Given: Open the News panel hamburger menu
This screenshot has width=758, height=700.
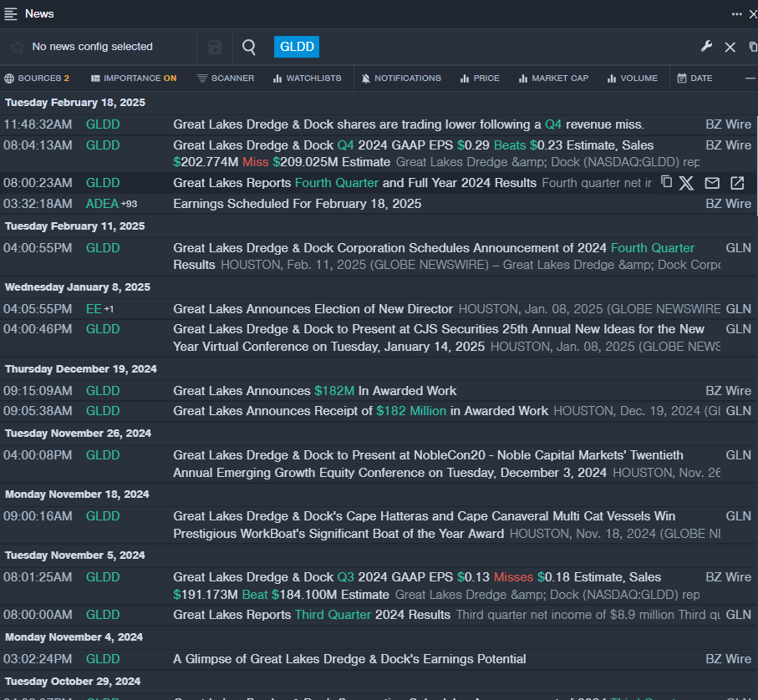Looking at the screenshot, I should click(x=11, y=13).
